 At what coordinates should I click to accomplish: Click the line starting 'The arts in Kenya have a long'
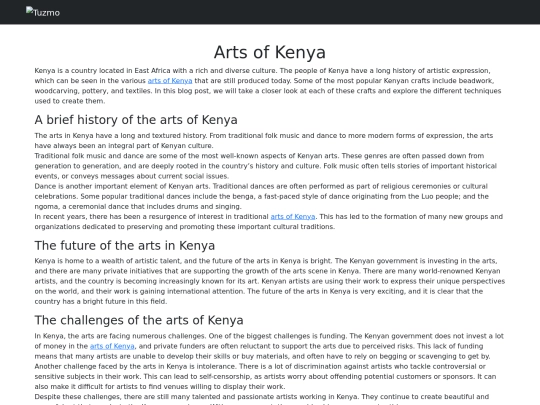263,136
